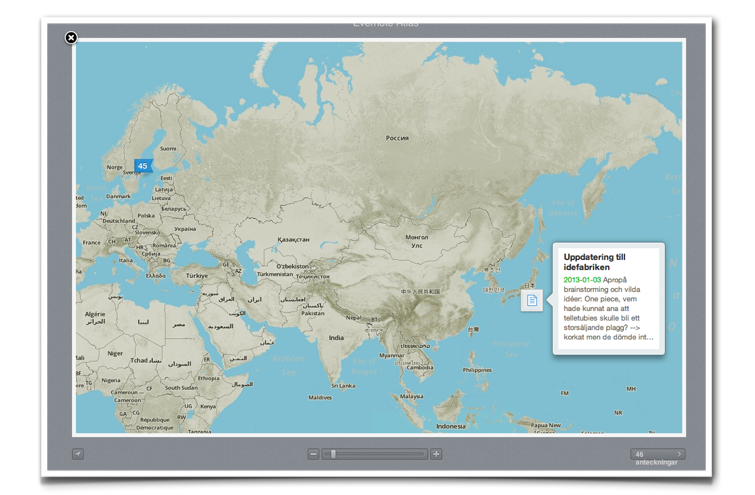Viewport: 755px width, 495px height.
Task: Click the Indonesia label on the map
Action: pos(450,426)
